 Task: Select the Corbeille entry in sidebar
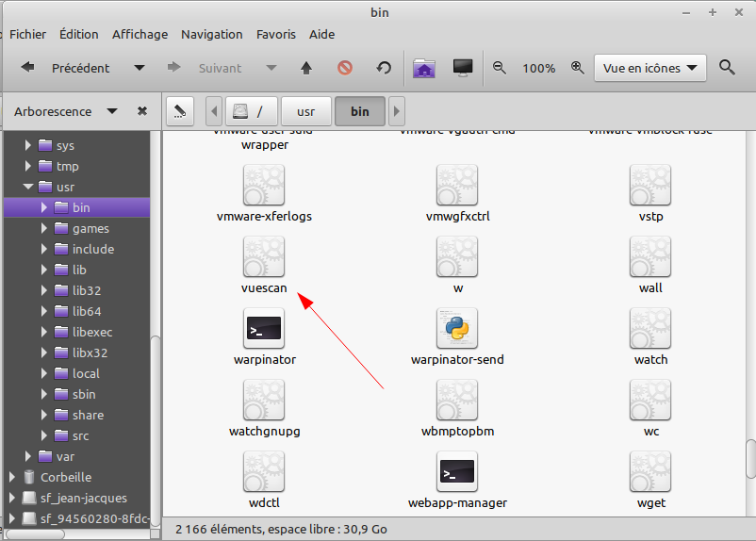pyautogui.click(x=66, y=477)
